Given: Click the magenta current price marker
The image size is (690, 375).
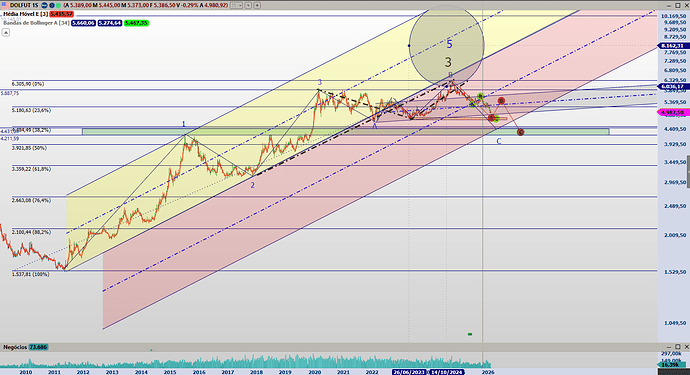Looking at the screenshot, I should tap(673, 113).
